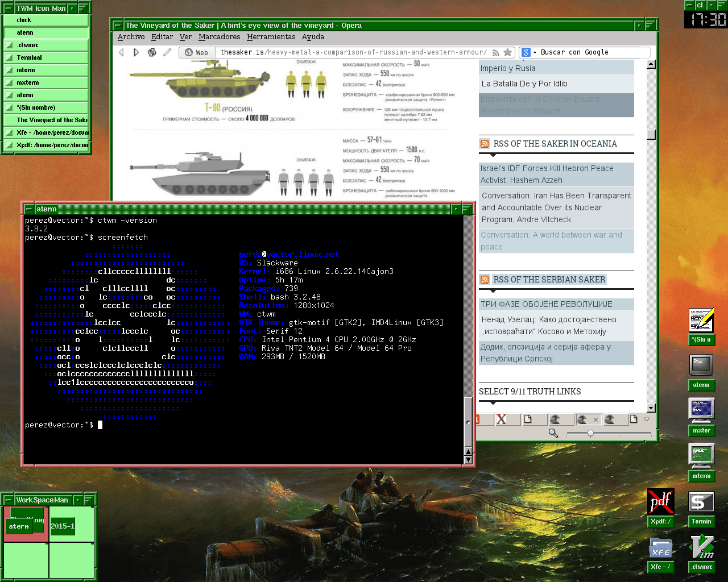
Task: Restore the Xfe entry from Icon Manager
Action: (46, 132)
